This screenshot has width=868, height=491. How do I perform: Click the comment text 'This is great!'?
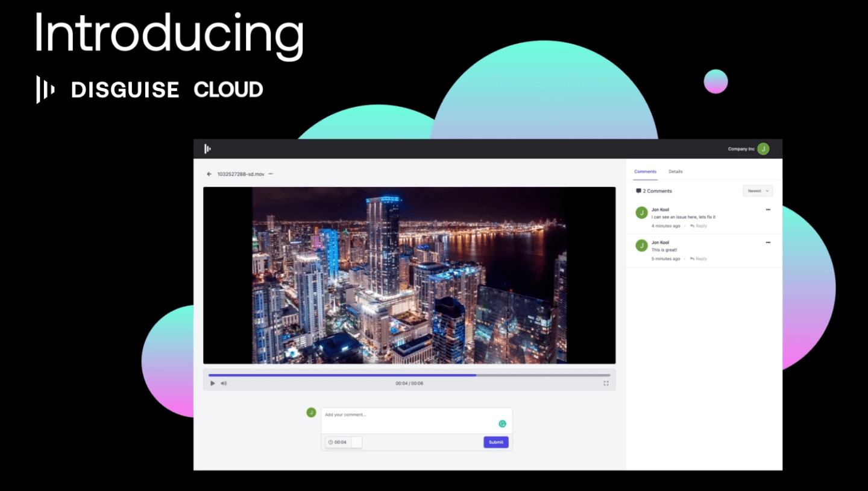pyautogui.click(x=664, y=250)
